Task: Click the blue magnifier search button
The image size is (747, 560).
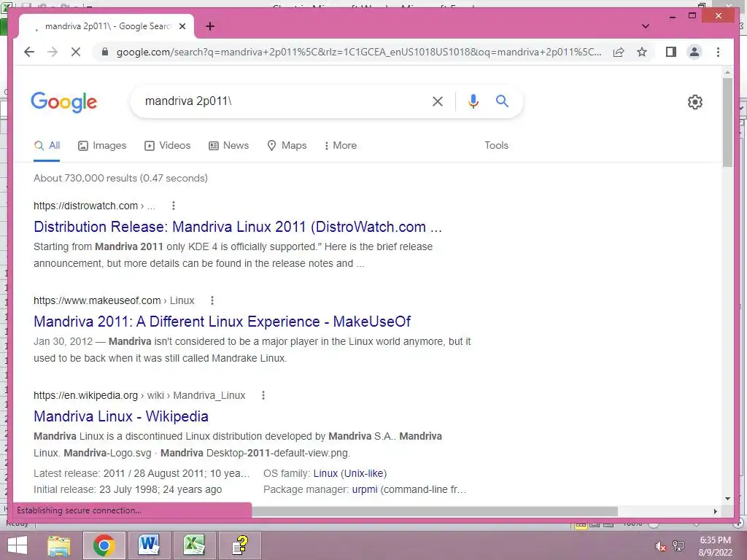Action: coord(502,101)
